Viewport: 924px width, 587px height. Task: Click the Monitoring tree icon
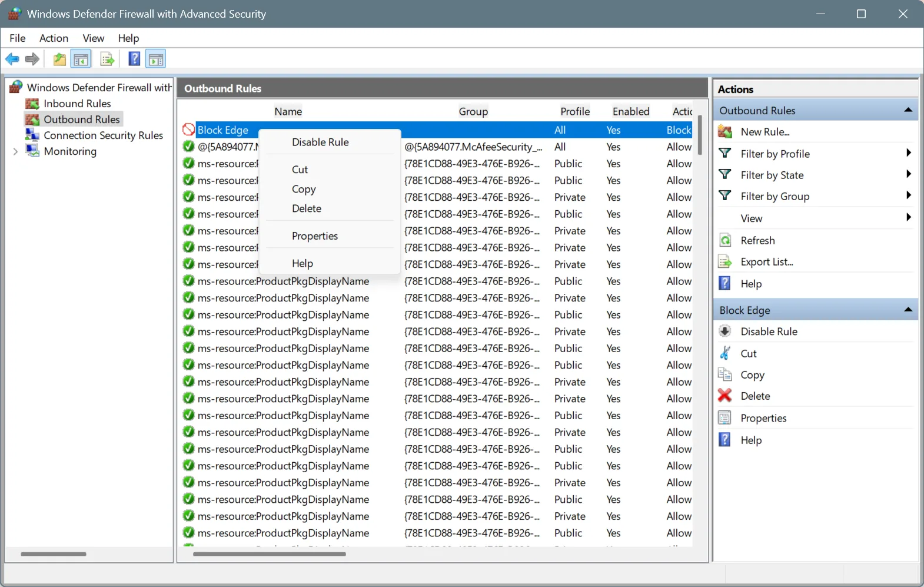(x=32, y=151)
